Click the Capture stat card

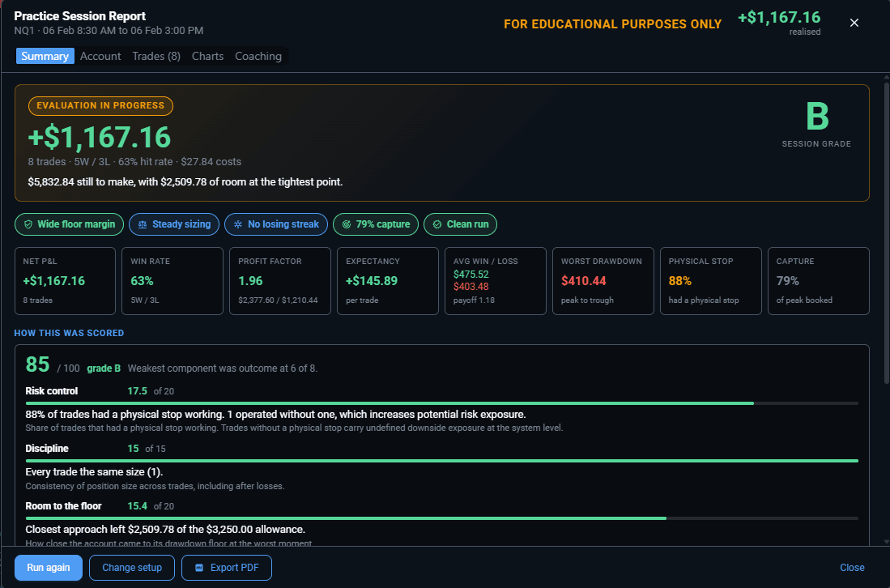(x=819, y=281)
